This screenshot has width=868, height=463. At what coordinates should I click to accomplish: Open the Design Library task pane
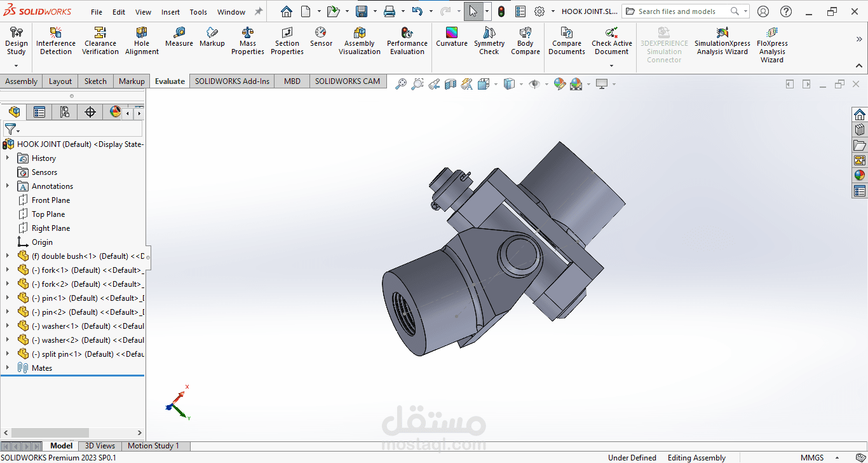click(x=860, y=130)
